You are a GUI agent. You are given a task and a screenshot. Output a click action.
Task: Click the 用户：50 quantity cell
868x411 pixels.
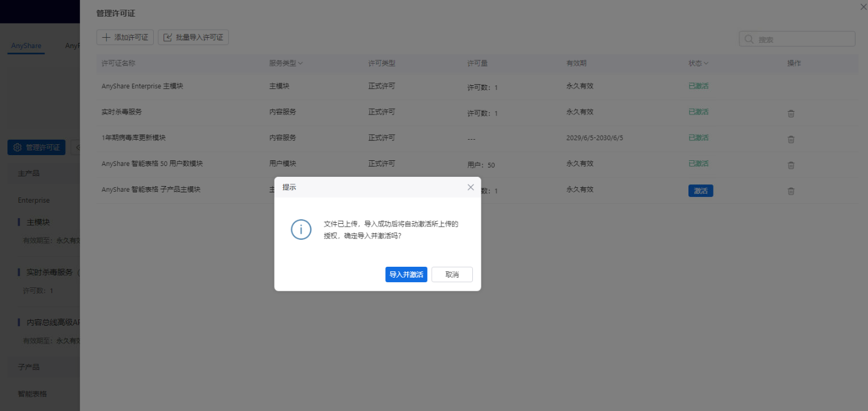(481, 165)
